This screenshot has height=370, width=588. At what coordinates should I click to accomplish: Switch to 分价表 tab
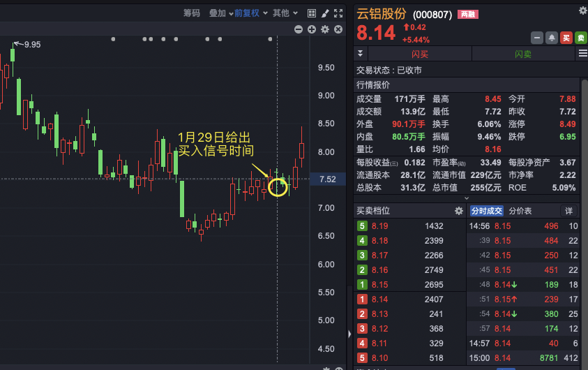click(x=520, y=211)
